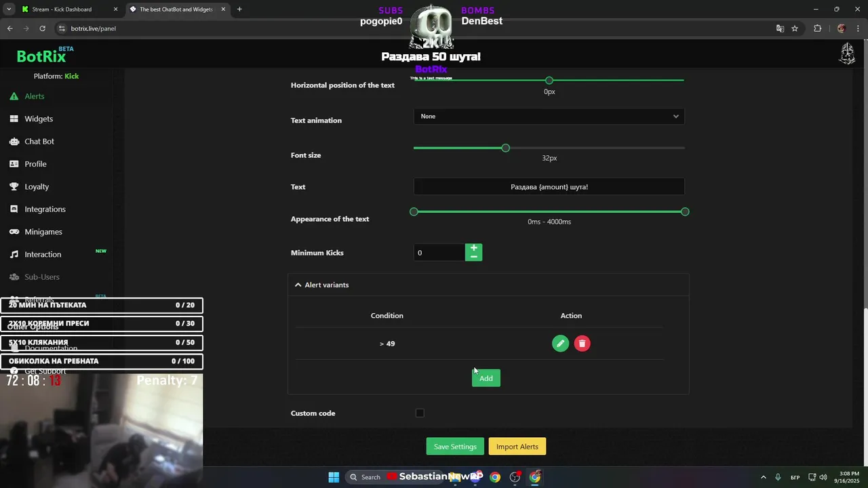
Task: Open Chrome profile avatar
Action: [x=842, y=28]
